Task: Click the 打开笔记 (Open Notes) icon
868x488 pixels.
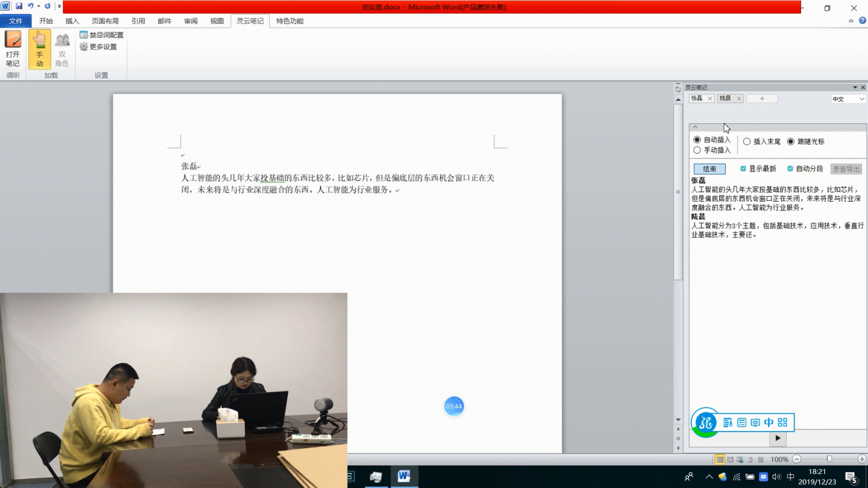Action: [12, 48]
